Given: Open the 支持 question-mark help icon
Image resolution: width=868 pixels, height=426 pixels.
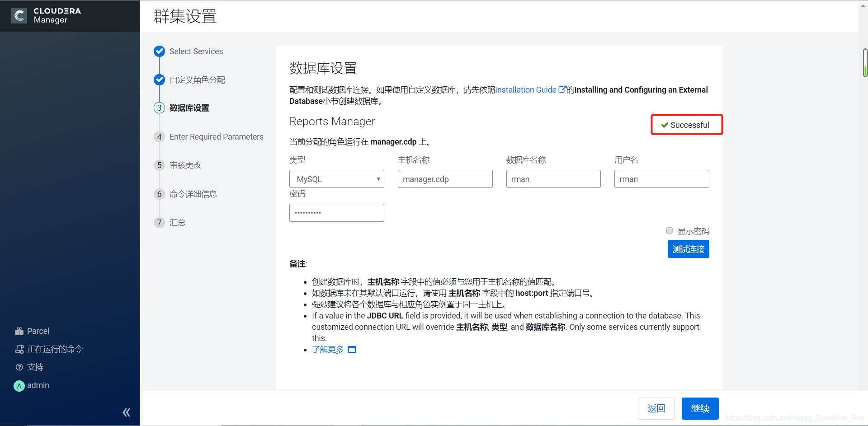Looking at the screenshot, I should 20,367.
